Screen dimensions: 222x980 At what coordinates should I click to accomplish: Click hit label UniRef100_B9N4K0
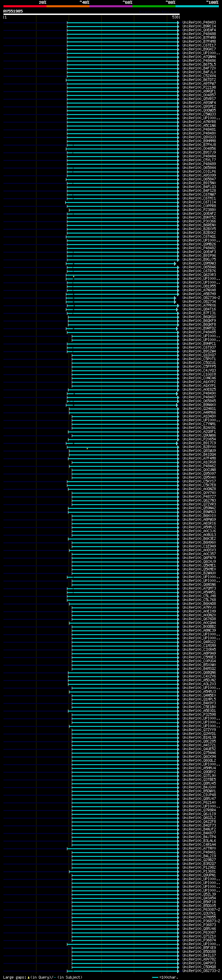coord(199,405)
